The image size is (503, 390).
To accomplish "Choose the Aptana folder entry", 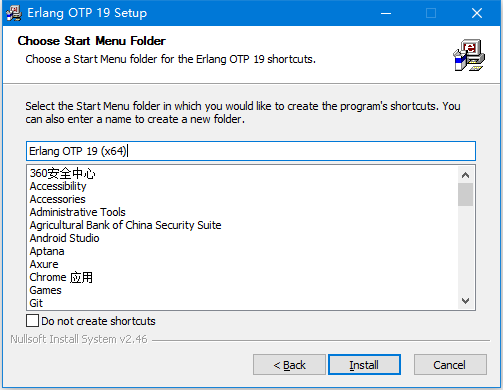I will (47, 251).
